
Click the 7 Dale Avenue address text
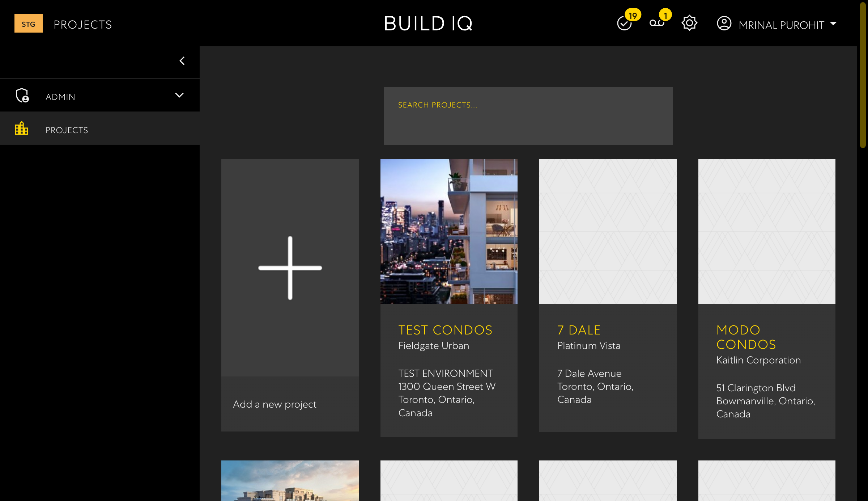click(x=589, y=373)
